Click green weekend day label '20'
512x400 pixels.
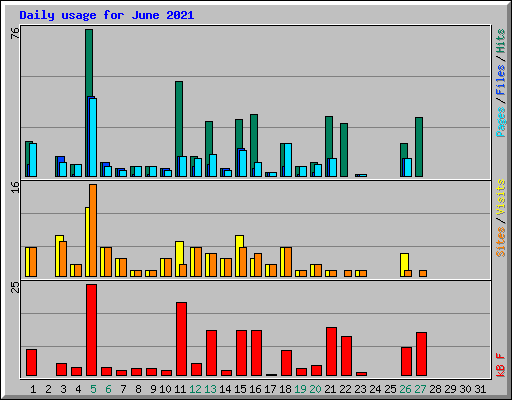click(x=315, y=389)
